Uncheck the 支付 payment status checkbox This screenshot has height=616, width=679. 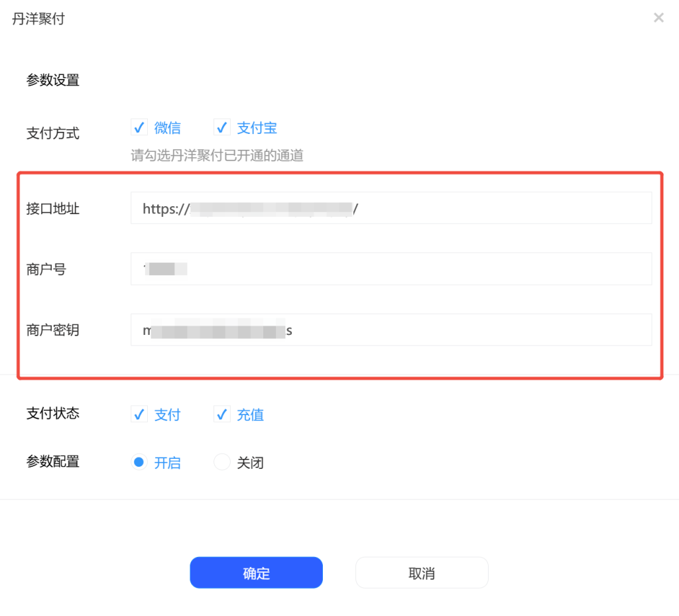[x=139, y=414]
